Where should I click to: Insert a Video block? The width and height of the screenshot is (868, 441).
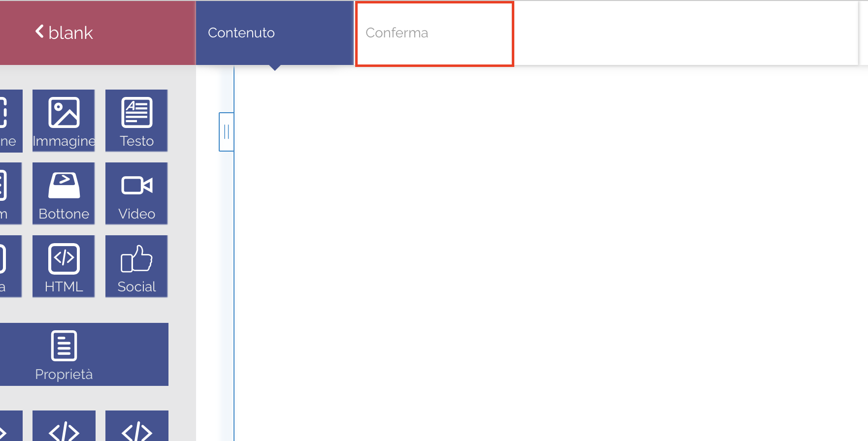pyautogui.click(x=136, y=193)
